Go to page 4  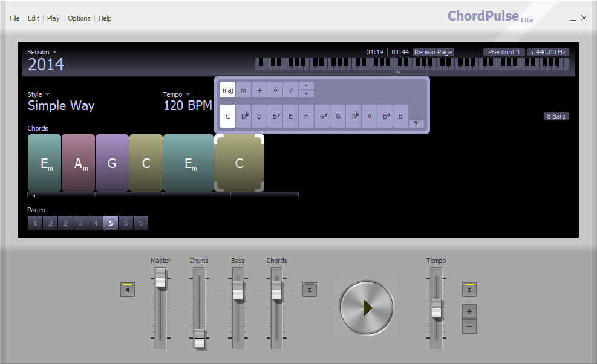[96, 223]
